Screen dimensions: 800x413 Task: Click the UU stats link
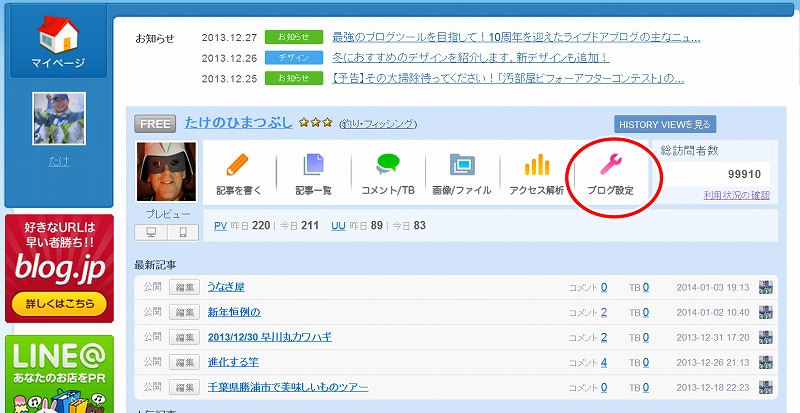pos(338,226)
